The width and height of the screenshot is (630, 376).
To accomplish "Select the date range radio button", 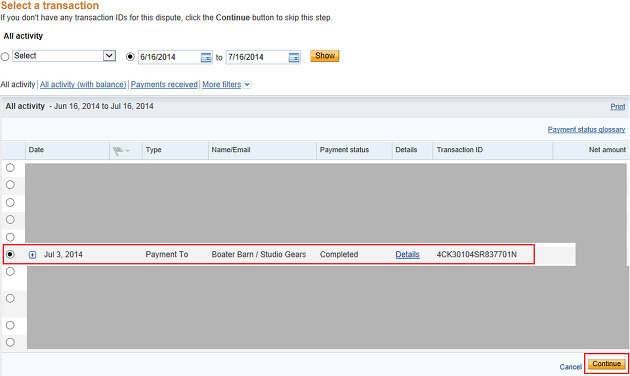I will pos(130,57).
